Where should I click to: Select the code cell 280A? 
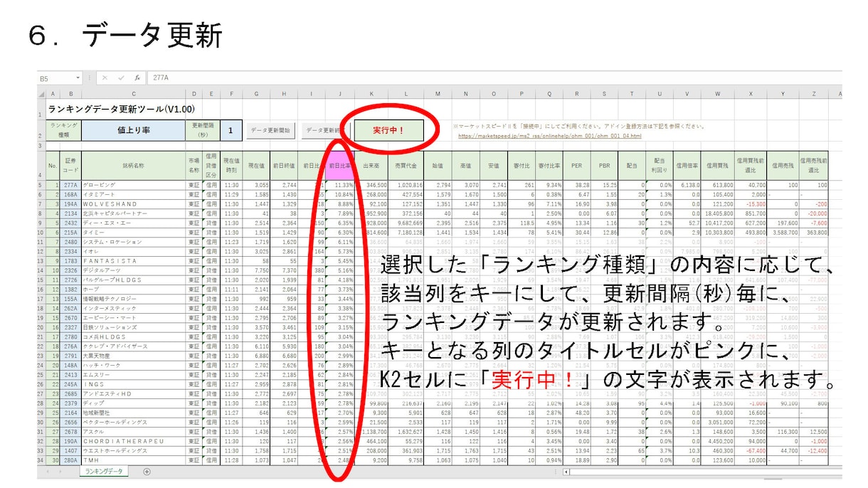point(70,460)
